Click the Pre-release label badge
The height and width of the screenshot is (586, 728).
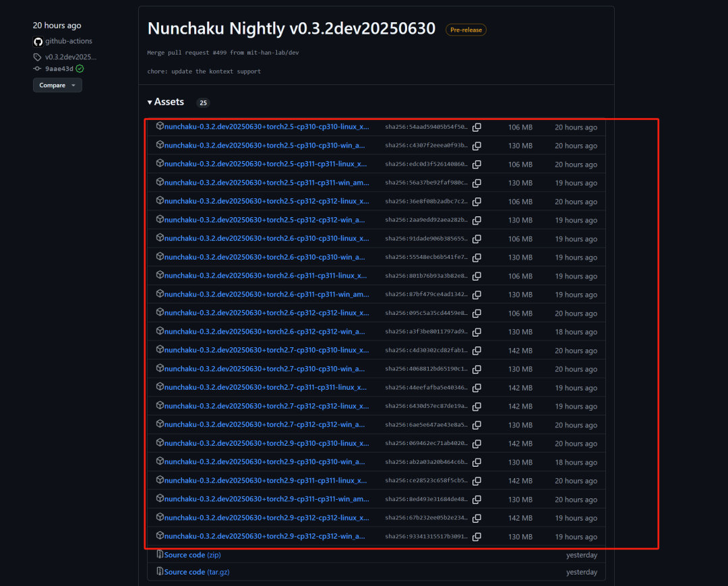click(466, 30)
